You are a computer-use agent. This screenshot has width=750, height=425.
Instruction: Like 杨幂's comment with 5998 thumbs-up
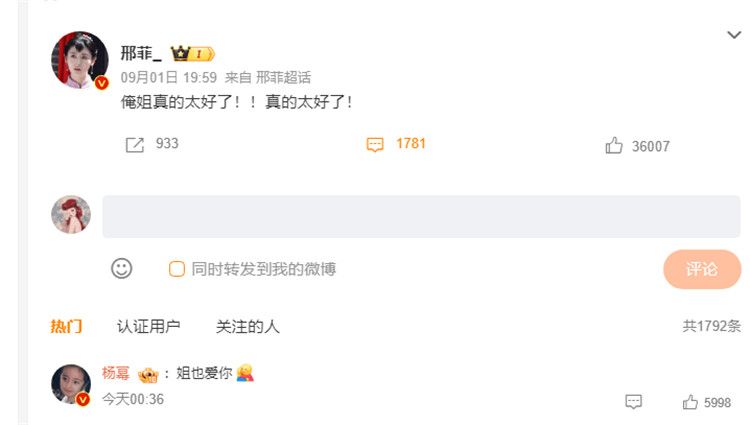690,402
